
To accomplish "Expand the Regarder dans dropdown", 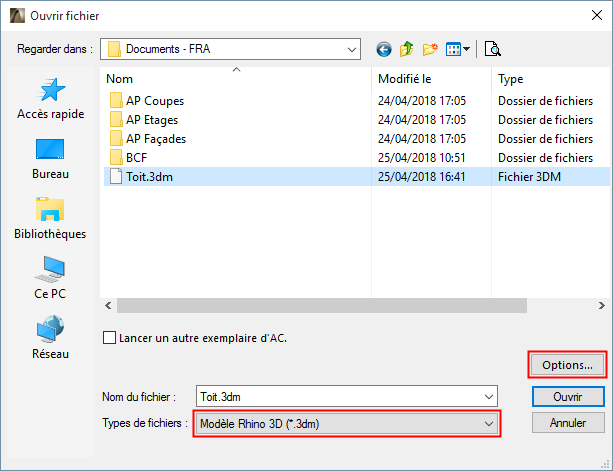I will coord(351,49).
